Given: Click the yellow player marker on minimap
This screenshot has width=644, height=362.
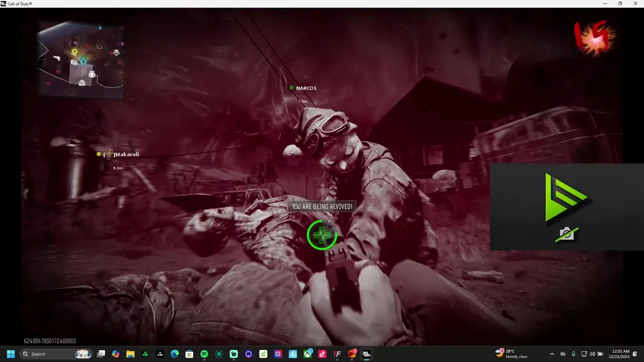Looking at the screenshot, I should pos(74,51).
